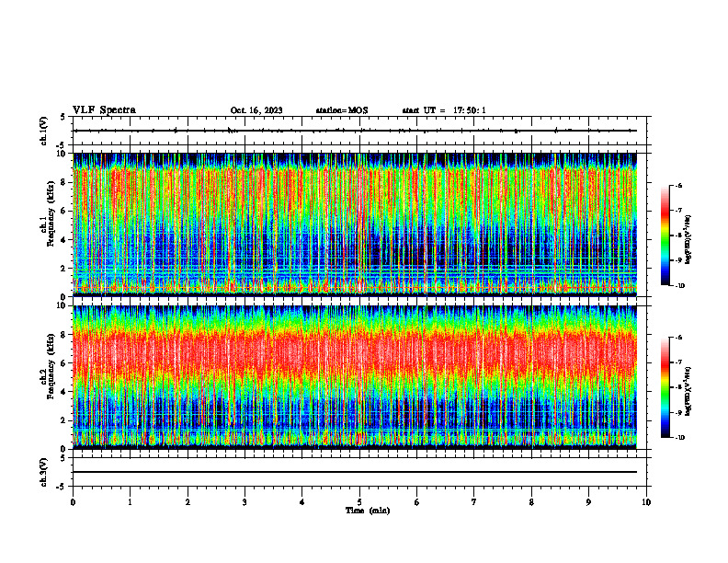Viewport: 728px width, 563px height.
Task: Click the ch.2 color bar unit label
Action: (x=688, y=391)
